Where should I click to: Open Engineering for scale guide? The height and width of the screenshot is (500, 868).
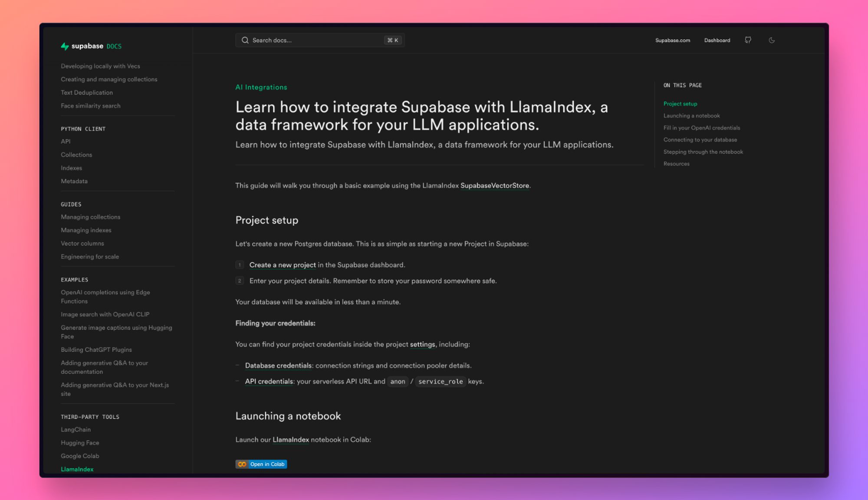click(90, 257)
